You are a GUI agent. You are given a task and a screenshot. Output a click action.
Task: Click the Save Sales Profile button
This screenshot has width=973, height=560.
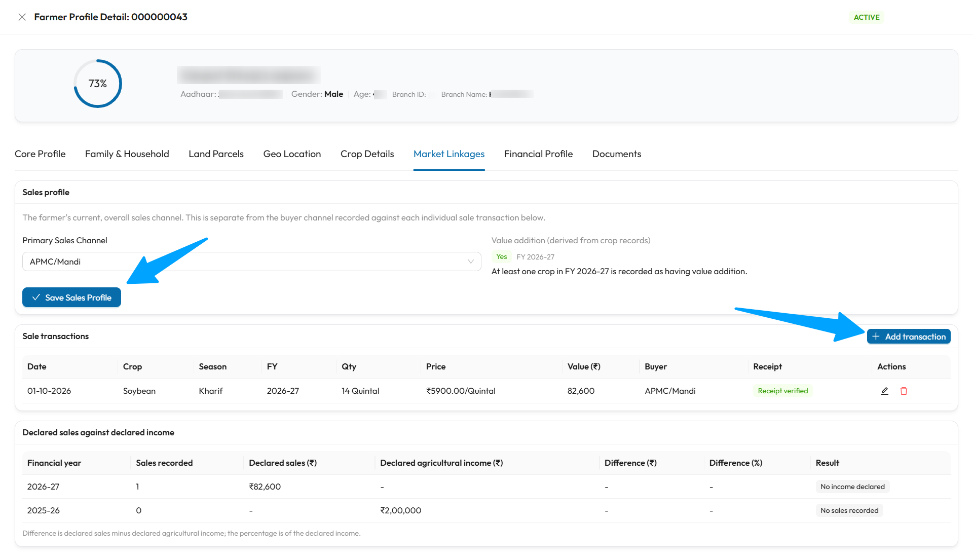pos(71,297)
